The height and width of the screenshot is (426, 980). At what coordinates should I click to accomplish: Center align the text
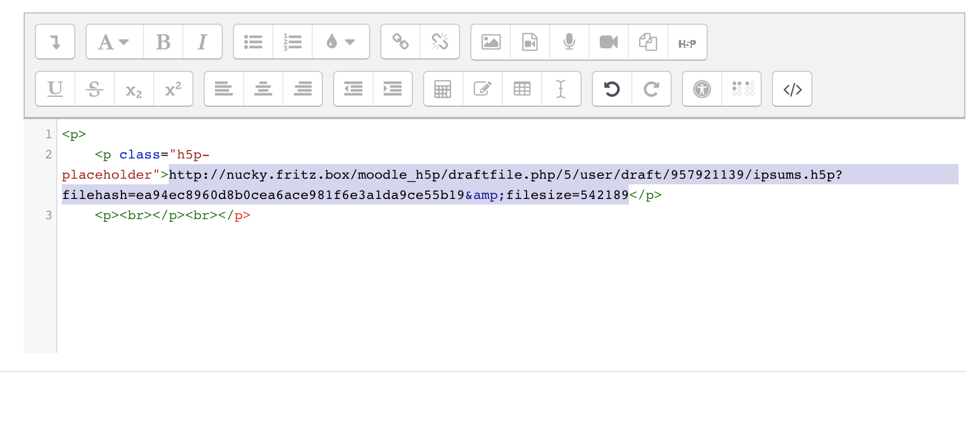pyautogui.click(x=263, y=89)
